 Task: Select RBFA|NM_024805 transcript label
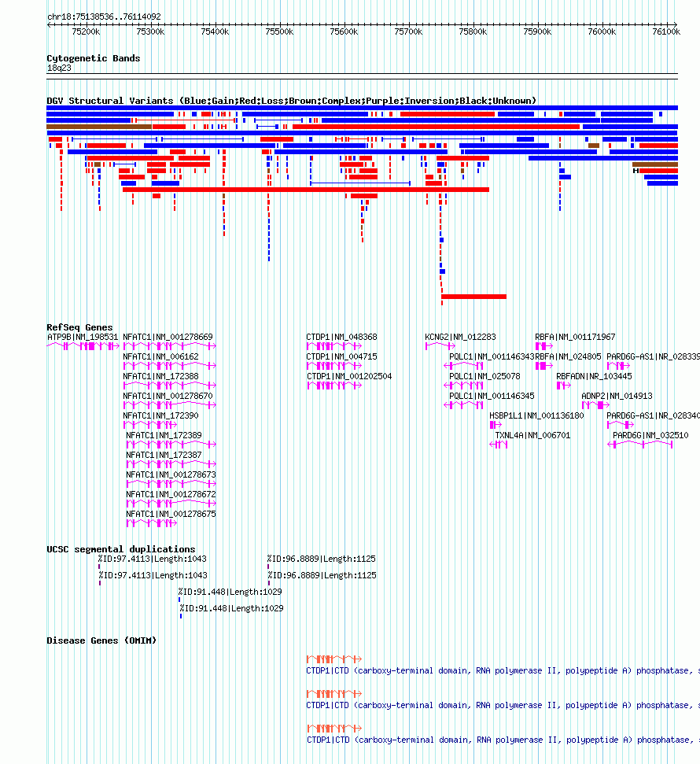tap(569, 356)
